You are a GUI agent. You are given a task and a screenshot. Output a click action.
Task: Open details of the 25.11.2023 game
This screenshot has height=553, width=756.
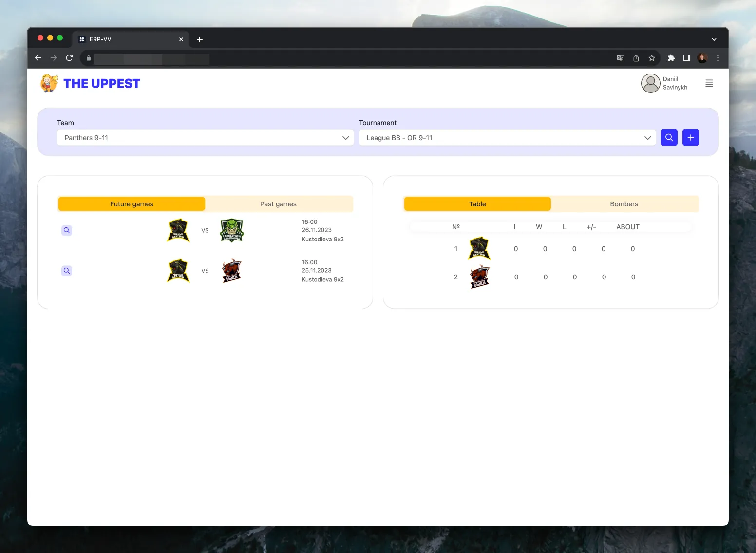click(x=67, y=271)
